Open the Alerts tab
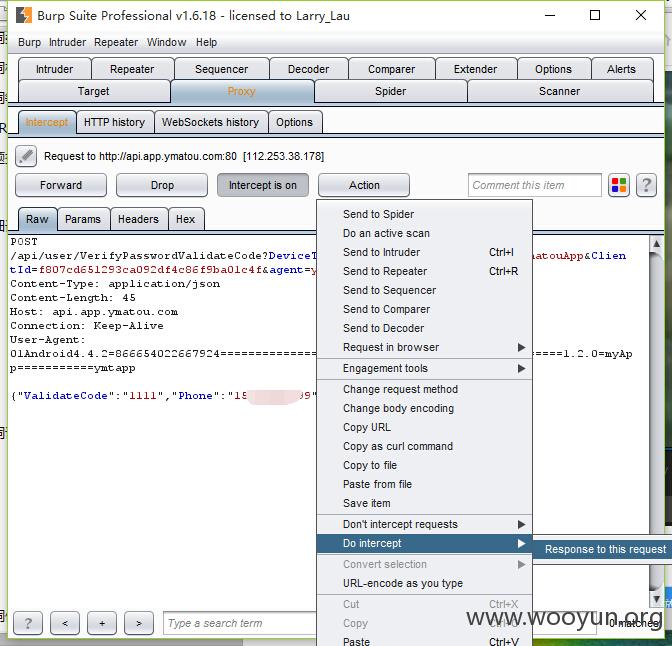Screen dimensions: 672x646 click(621, 69)
